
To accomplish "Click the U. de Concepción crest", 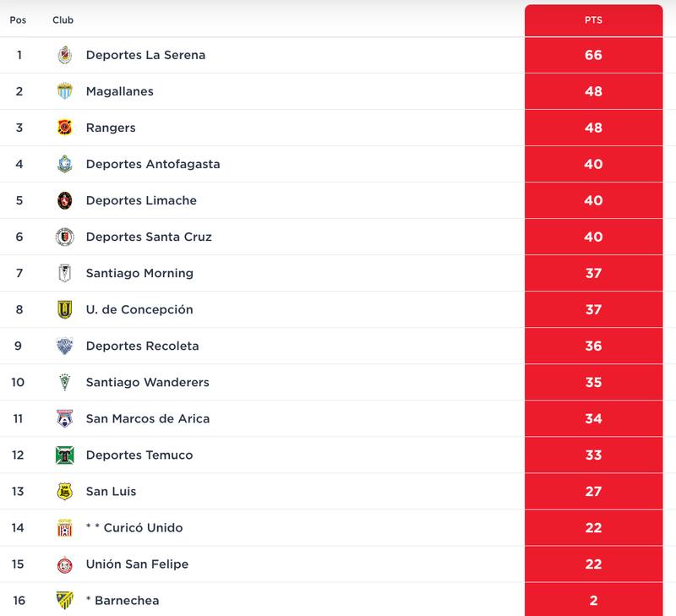I will coord(65,309).
